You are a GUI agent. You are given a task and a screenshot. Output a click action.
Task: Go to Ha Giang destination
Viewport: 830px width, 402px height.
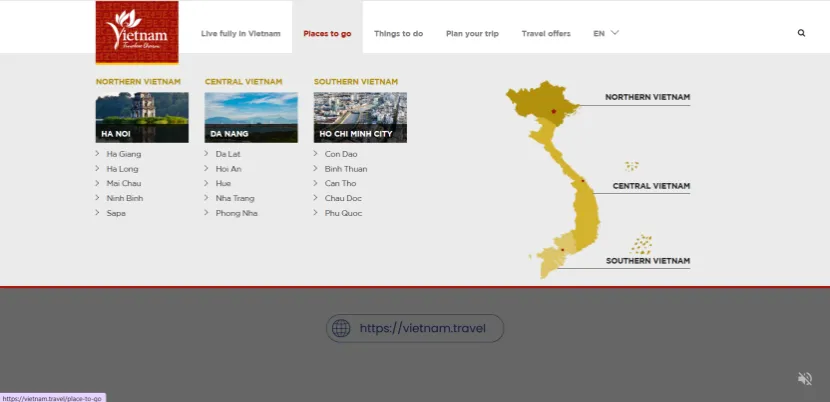point(124,154)
